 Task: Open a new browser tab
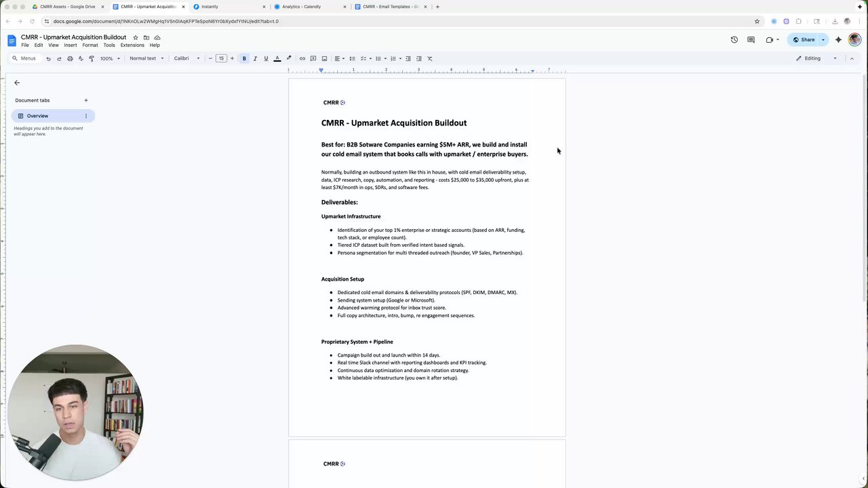[437, 7]
